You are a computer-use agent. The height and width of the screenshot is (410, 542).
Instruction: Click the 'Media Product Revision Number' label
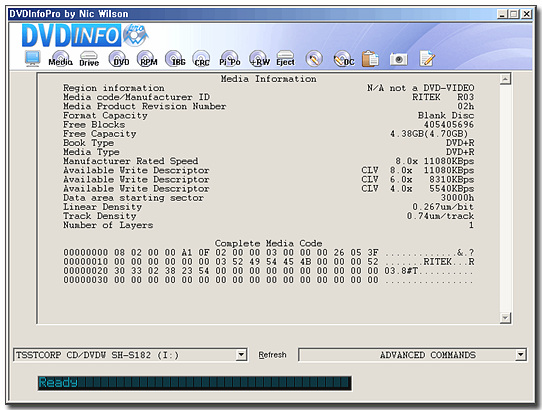pos(144,106)
